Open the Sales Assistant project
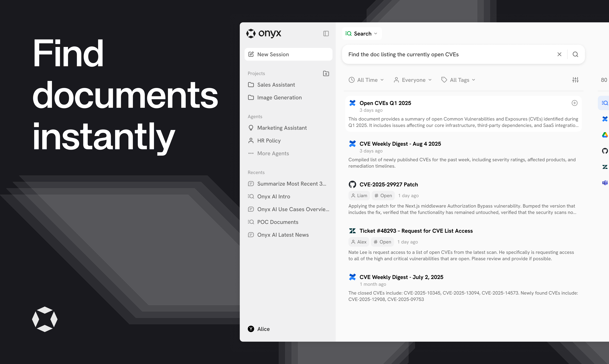 pos(276,85)
